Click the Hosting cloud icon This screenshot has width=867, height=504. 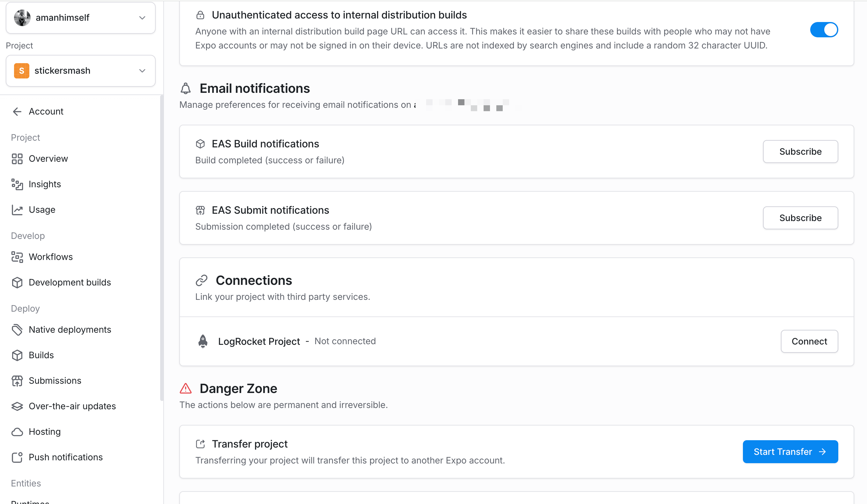pyautogui.click(x=17, y=432)
